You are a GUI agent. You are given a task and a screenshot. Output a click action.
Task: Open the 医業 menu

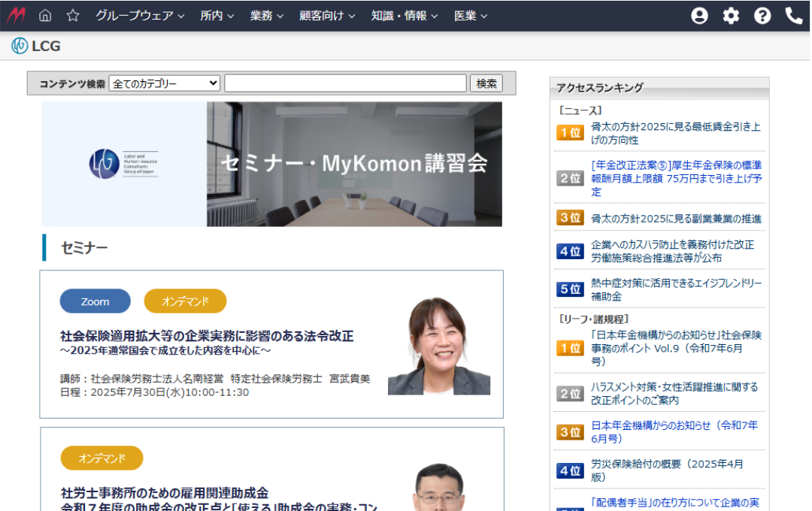[471, 16]
